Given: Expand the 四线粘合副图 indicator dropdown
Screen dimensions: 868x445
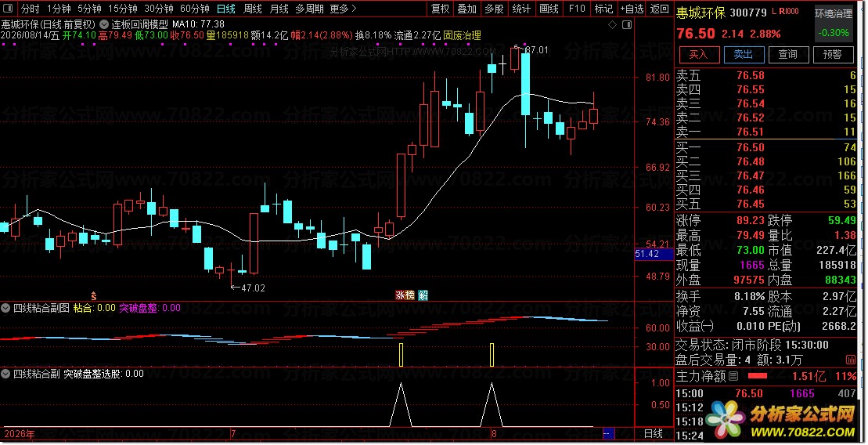Looking at the screenshot, I should pyautogui.click(x=6, y=308).
